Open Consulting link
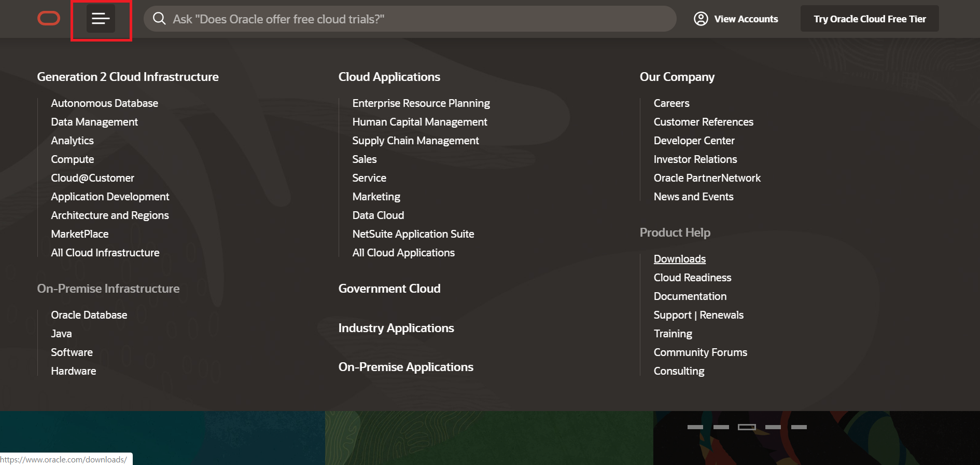Image resolution: width=980 pixels, height=465 pixels. point(679,371)
